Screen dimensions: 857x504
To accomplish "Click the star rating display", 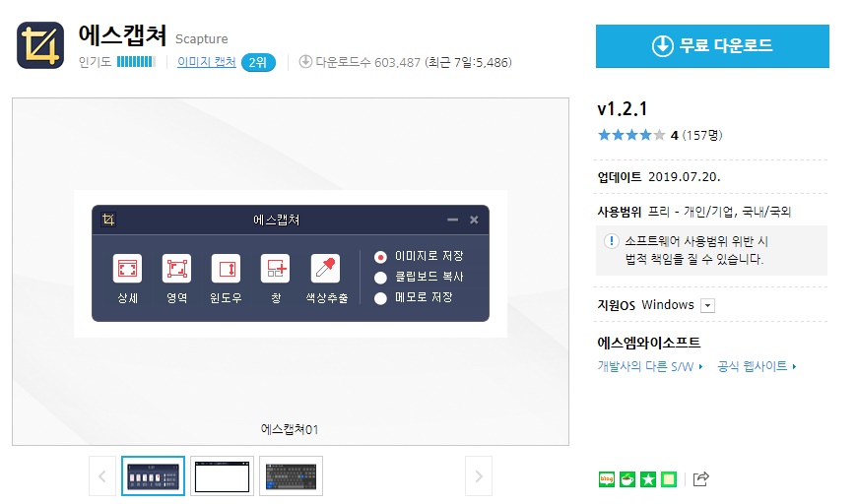I will 631,135.
